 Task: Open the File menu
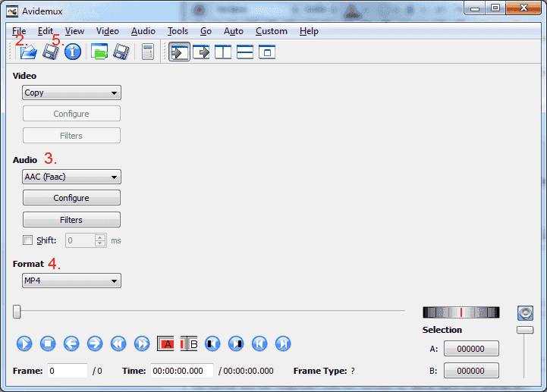pos(19,31)
